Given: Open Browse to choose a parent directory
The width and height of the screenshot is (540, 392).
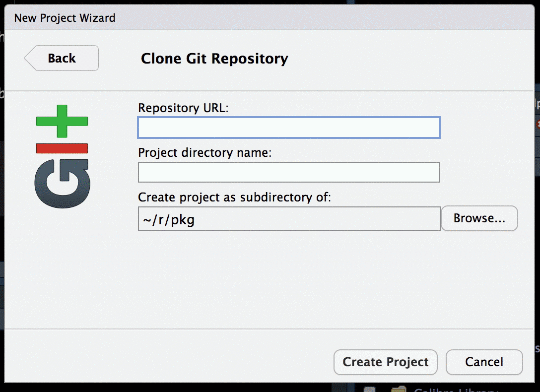Looking at the screenshot, I should point(479,218).
